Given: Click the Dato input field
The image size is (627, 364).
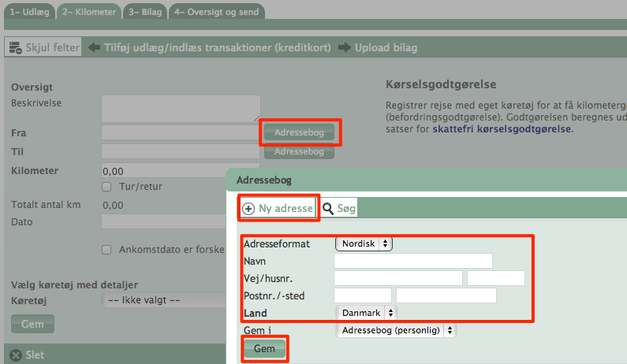Looking at the screenshot, I should tap(164, 221).
